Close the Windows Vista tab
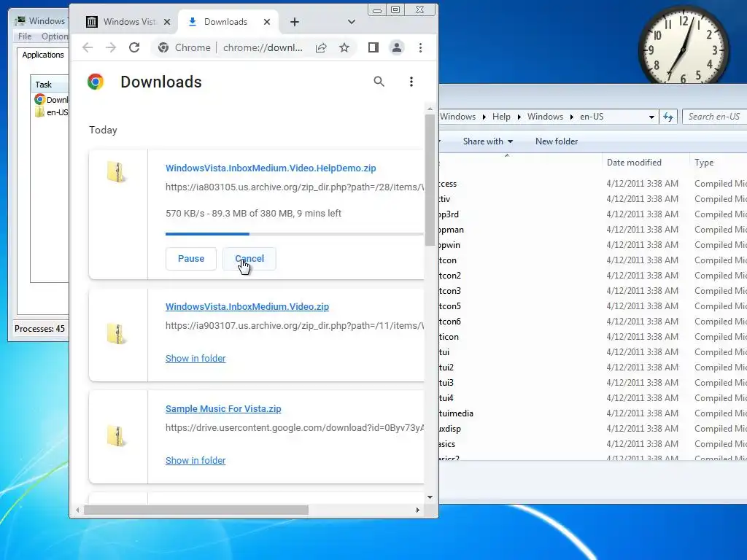Screen dimensions: 747x560 coord(167,22)
